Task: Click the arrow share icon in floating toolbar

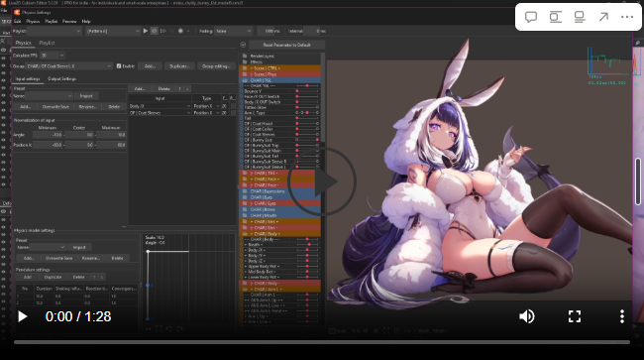Action: [x=603, y=17]
